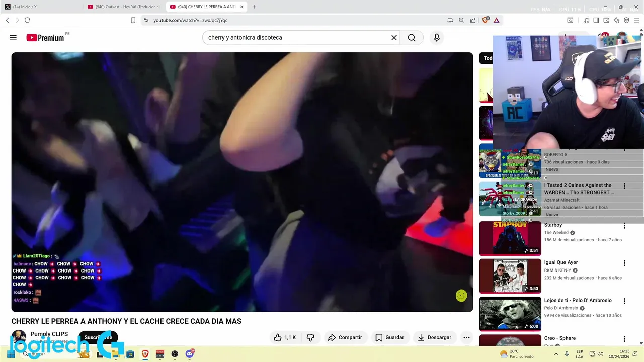The image size is (644, 362).
Task: Dislike the video with thumbs down
Action: click(310, 337)
